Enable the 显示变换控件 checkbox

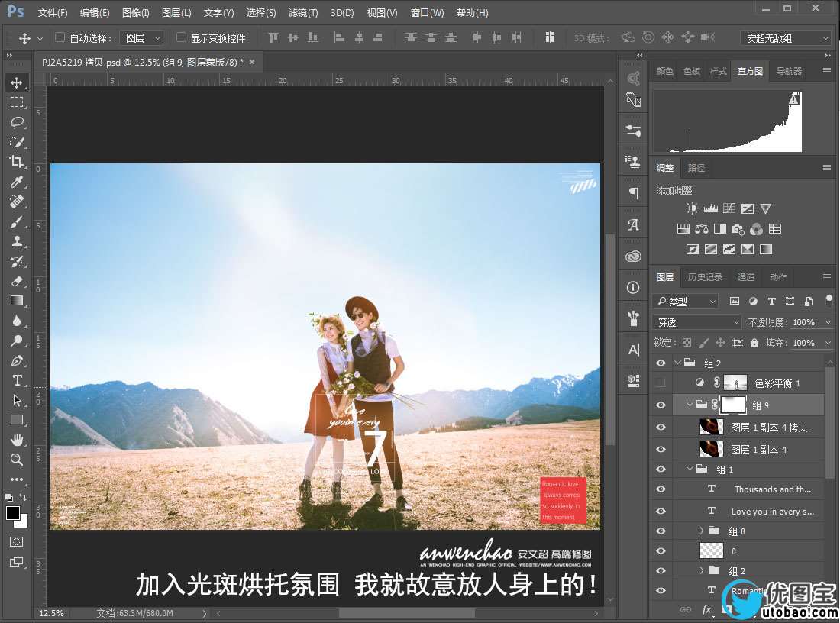(181, 37)
